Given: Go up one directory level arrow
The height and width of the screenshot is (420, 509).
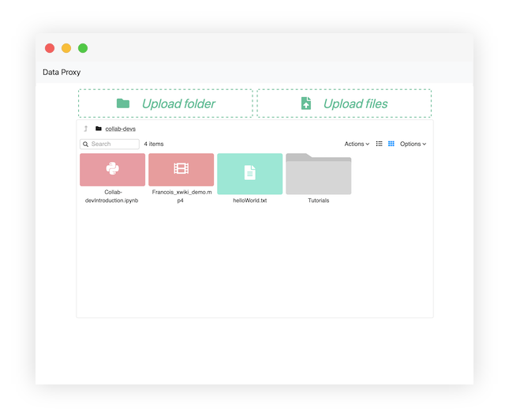Looking at the screenshot, I should point(85,129).
